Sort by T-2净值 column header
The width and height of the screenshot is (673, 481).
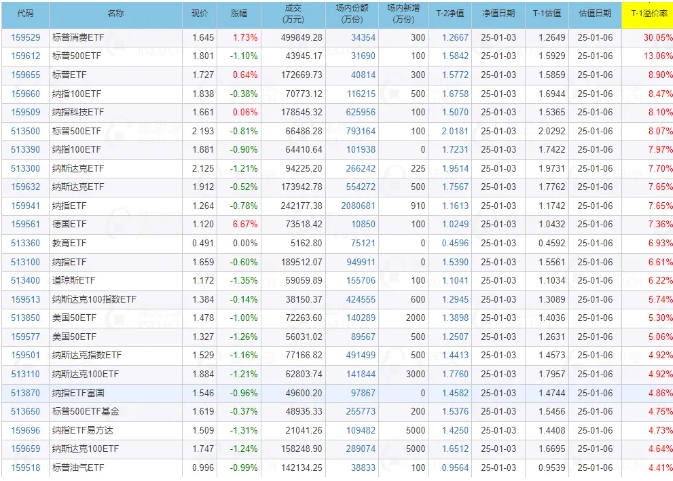click(x=450, y=14)
